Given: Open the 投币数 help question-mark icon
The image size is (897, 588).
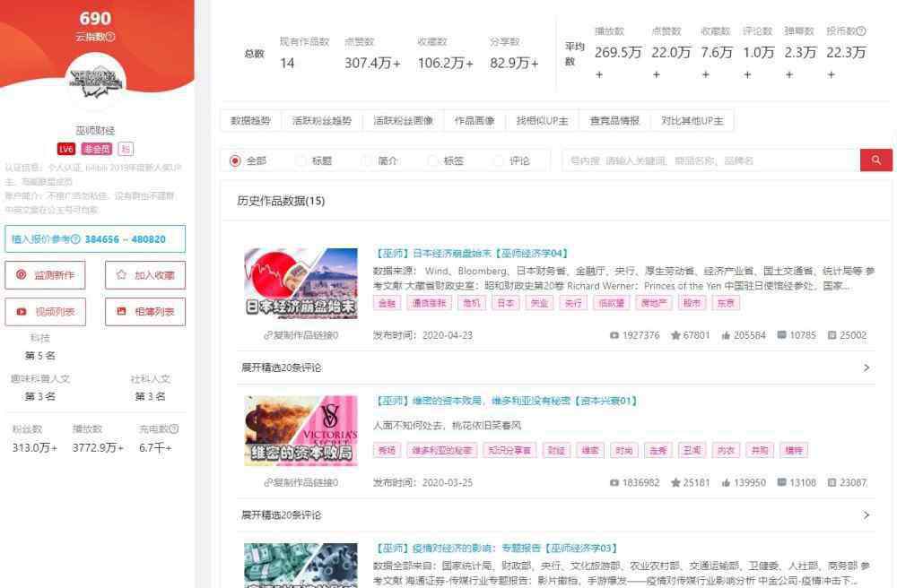Looking at the screenshot, I should point(861,30).
